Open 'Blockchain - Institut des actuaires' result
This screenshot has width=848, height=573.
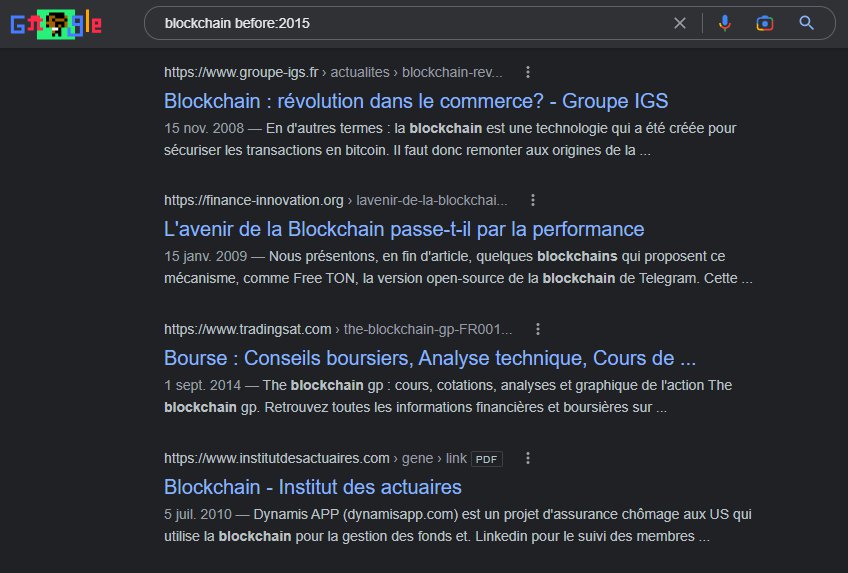(312, 487)
